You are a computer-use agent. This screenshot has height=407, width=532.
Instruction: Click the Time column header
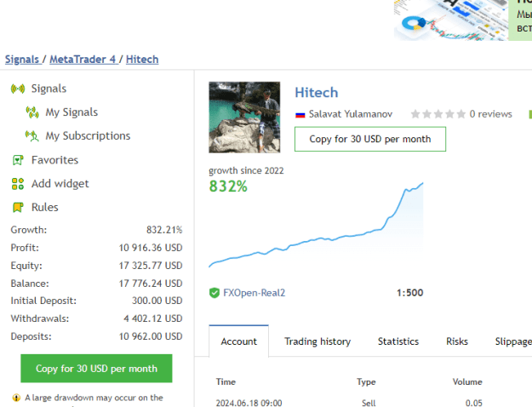pos(226,381)
